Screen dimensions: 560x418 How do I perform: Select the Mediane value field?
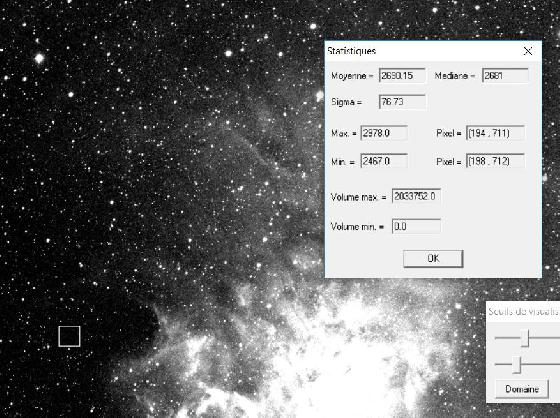(x=505, y=76)
